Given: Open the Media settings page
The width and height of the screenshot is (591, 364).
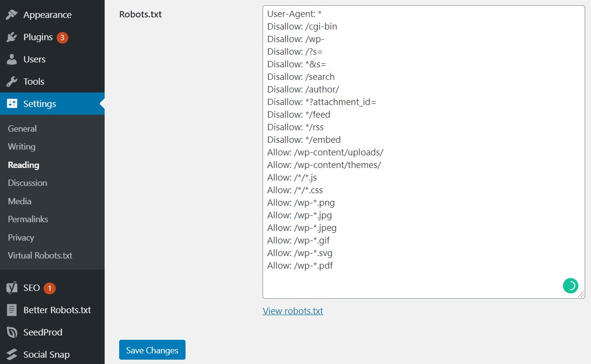Looking at the screenshot, I should tap(19, 201).
